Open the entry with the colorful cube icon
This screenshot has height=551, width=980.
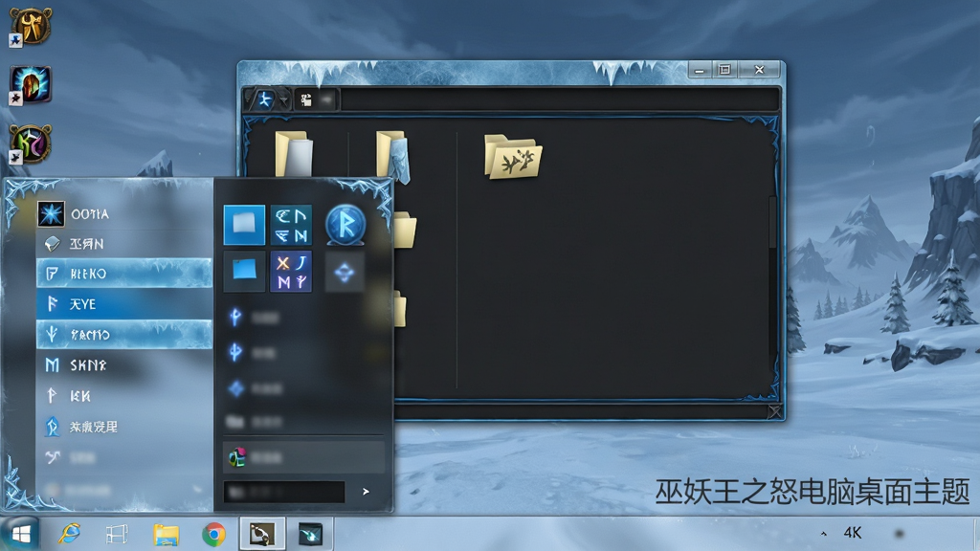coord(303,457)
